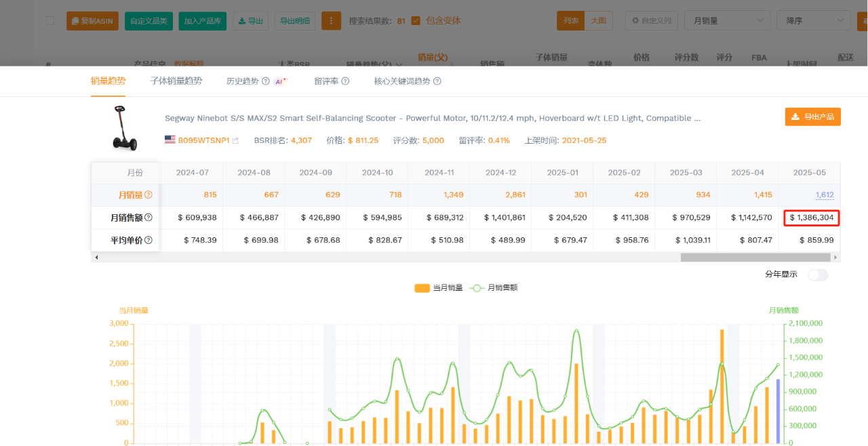This screenshot has height=446, width=868.
Task: Click the search results count 81
Action: click(401, 21)
